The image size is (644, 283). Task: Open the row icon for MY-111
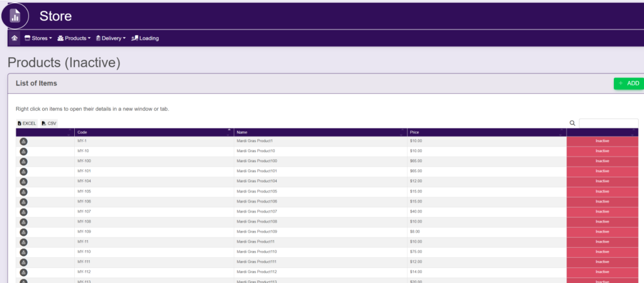pos(23,262)
